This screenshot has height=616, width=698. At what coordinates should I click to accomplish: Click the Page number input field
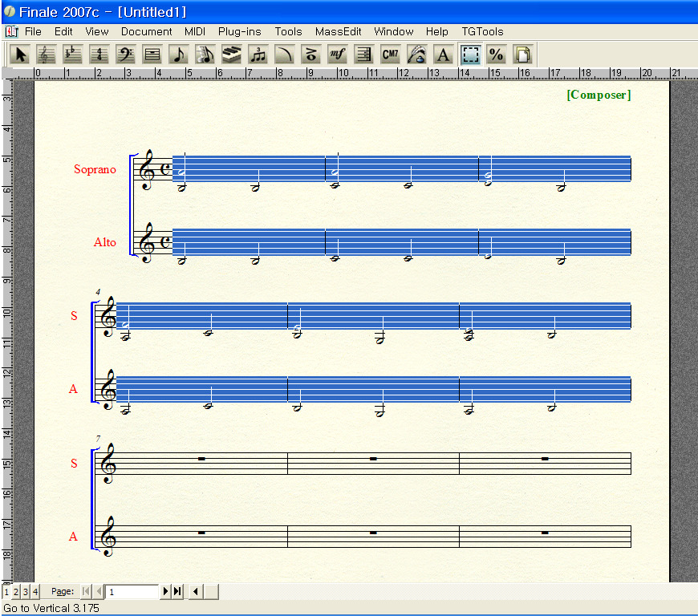pos(133,592)
